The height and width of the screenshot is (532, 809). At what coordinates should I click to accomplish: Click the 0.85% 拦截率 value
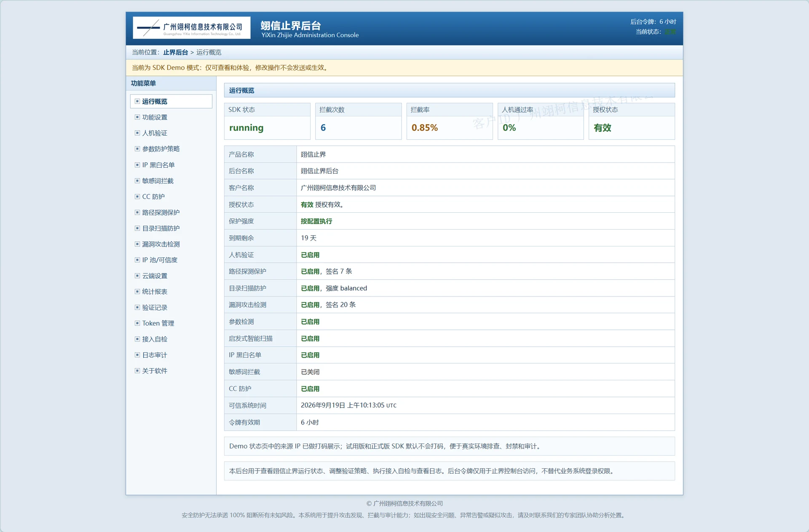[x=425, y=128]
